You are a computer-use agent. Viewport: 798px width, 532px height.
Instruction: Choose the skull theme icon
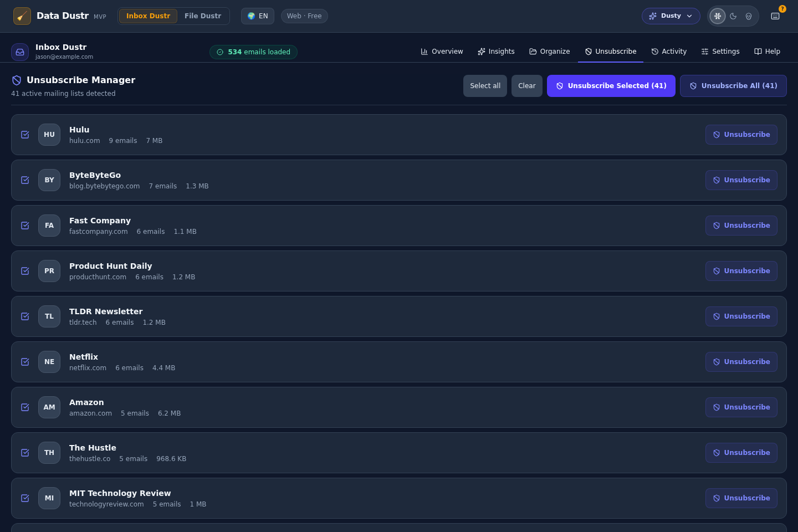pos(749,16)
